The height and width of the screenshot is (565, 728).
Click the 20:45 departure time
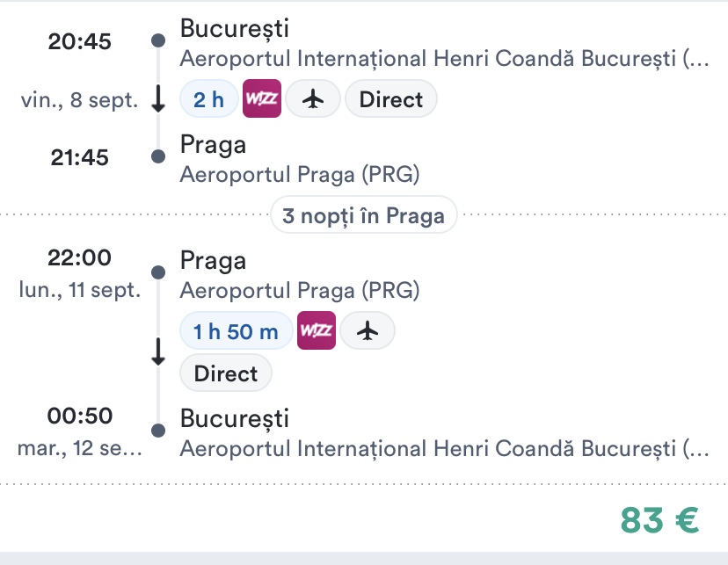pyautogui.click(x=79, y=40)
